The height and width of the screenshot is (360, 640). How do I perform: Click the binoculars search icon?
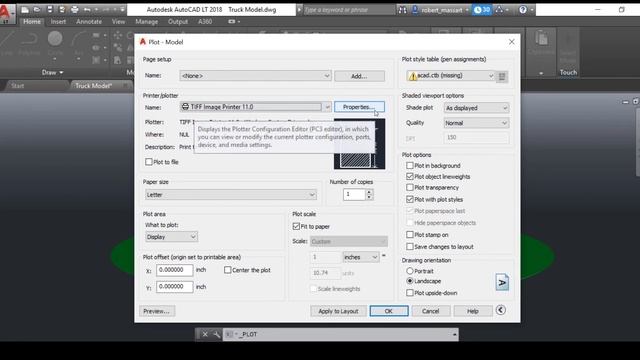pyautogui.click(x=402, y=10)
